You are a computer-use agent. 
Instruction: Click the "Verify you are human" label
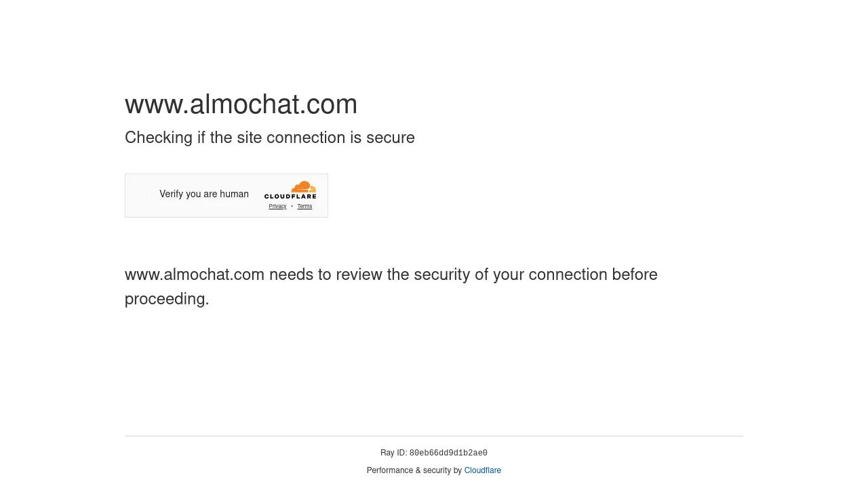(203, 194)
